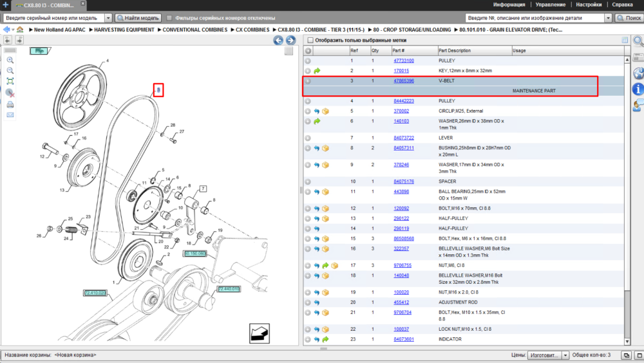
Task: Toggle 'show only selected marks' checkbox
Action: pos(310,41)
